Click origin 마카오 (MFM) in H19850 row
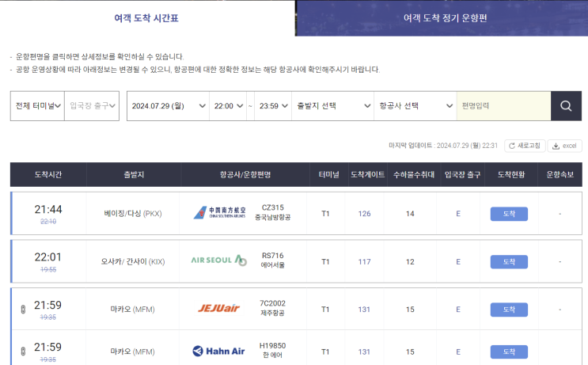 [x=132, y=352]
